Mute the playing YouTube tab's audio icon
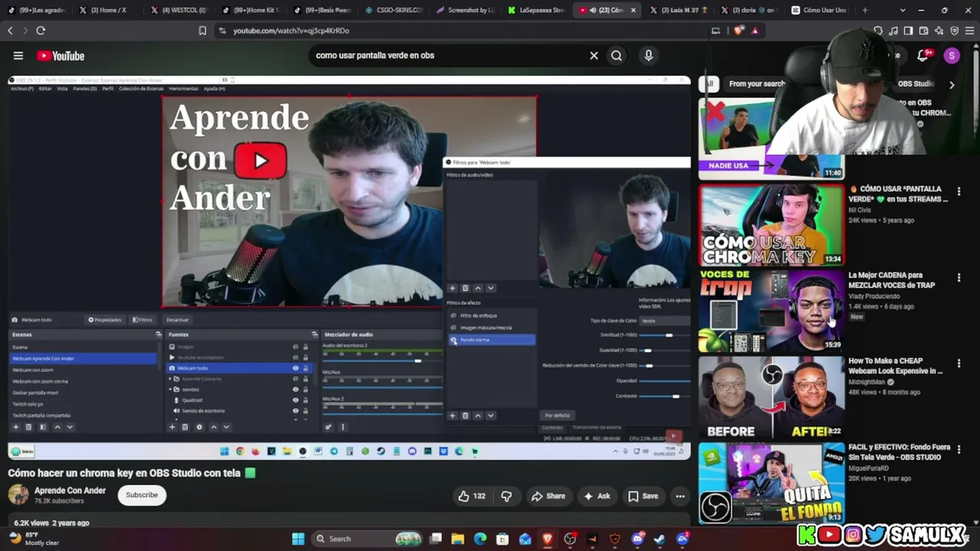 click(593, 10)
